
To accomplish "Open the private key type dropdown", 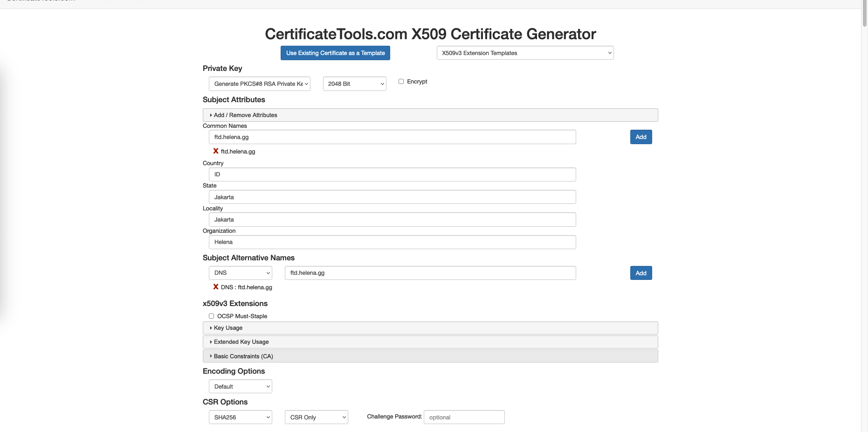I will (x=259, y=84).
